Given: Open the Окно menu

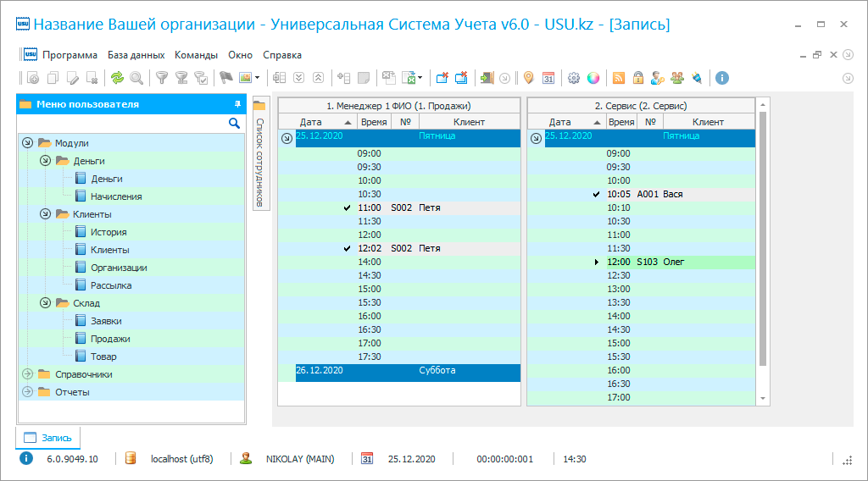Looking at the screenshot, I should point(240,55).
